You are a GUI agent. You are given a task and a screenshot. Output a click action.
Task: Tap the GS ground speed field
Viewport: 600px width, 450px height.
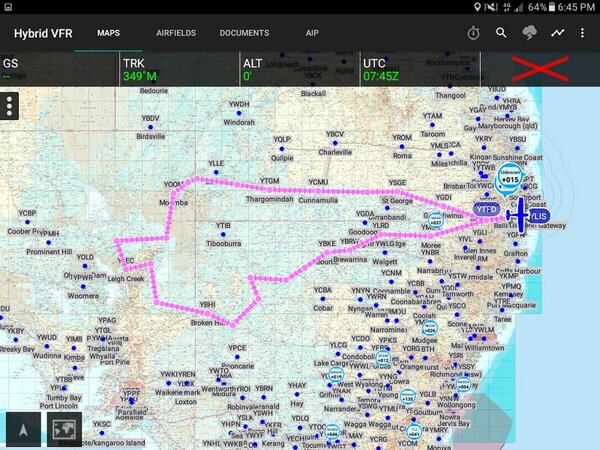pos(58,69)
